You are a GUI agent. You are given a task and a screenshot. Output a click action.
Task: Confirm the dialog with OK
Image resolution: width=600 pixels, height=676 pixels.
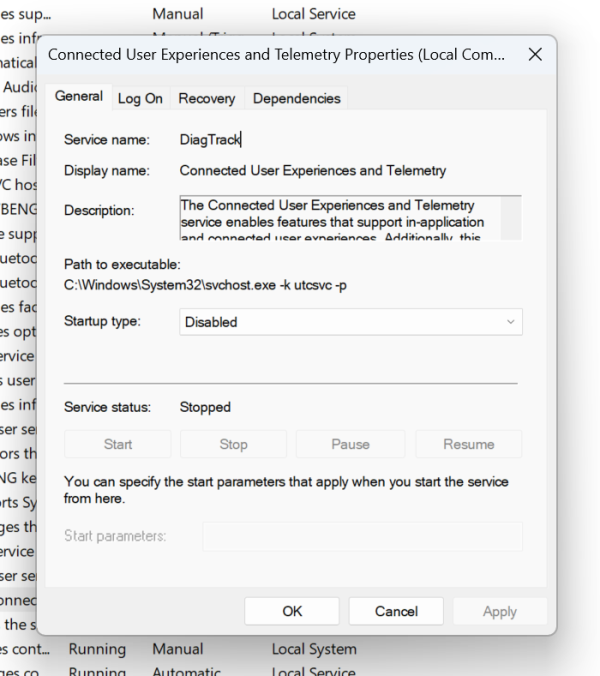point(292,611)
